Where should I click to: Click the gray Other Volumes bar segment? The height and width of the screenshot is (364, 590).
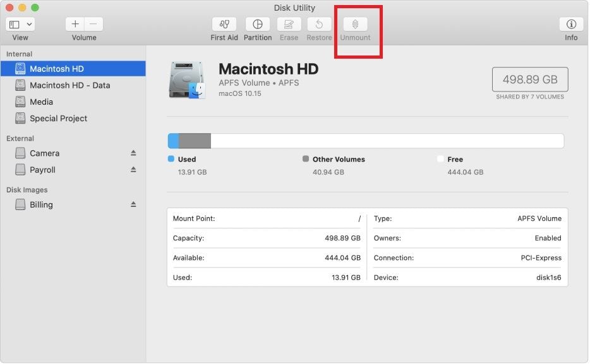(195, 141)
